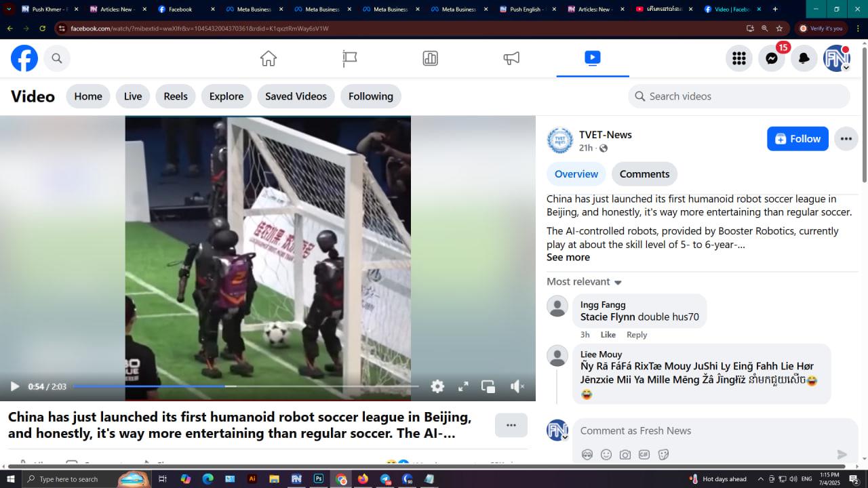Open the Following video section
The height and width of the screenshot is (488, 868).
[371, 96]
